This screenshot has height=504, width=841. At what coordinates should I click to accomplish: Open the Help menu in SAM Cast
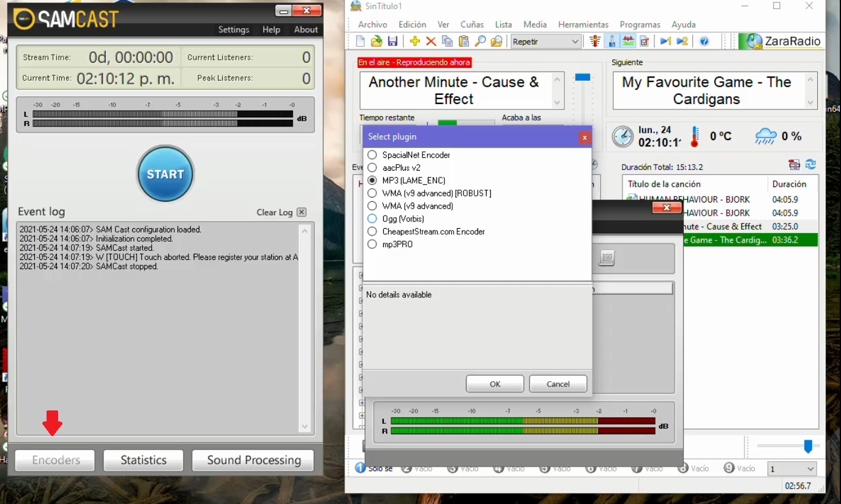pos(271,29)
